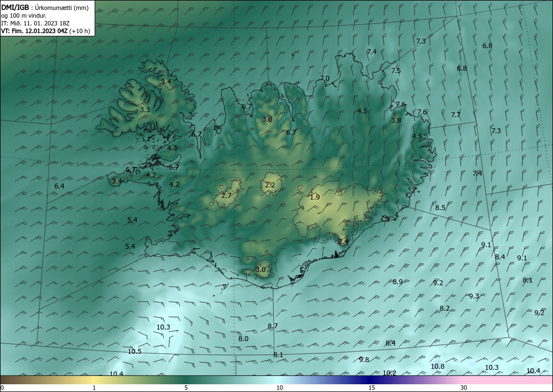Click the 'og 100 m vindur.' legend line
The width and height of the screenshot is (553, 392).
24,15
